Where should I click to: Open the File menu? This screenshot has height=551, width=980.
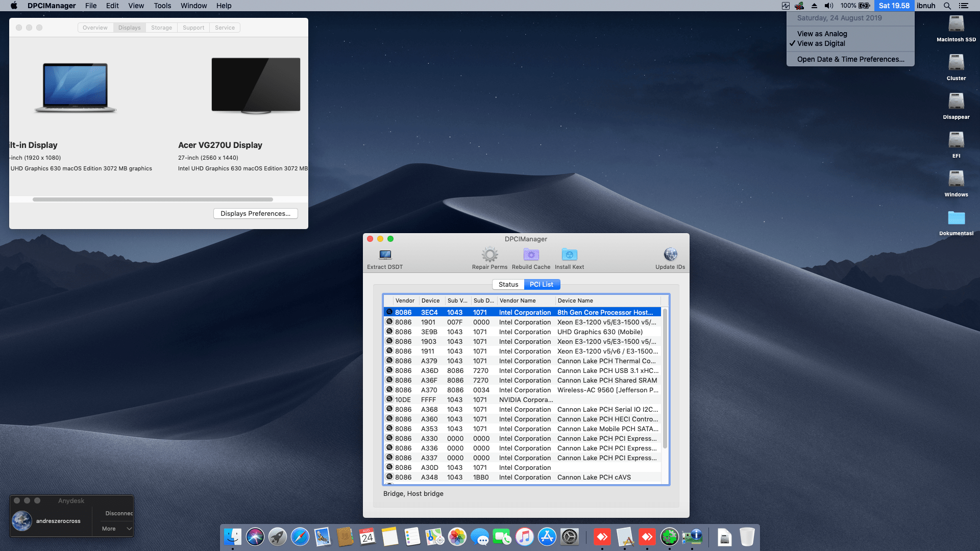91,6
